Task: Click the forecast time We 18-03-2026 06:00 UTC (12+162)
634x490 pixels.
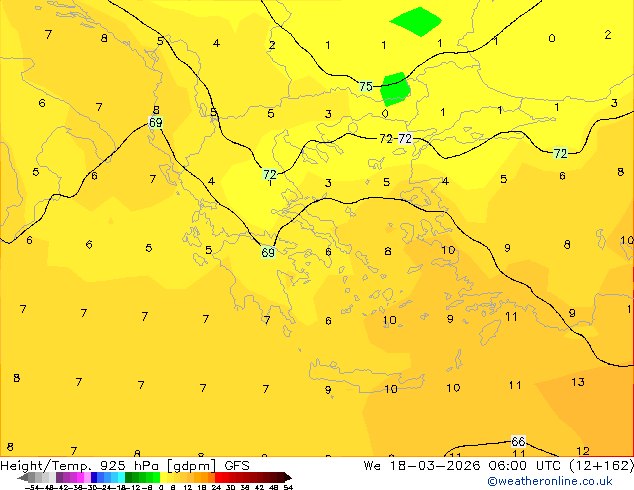Action: pyautogui.click(x=499, y=466)
